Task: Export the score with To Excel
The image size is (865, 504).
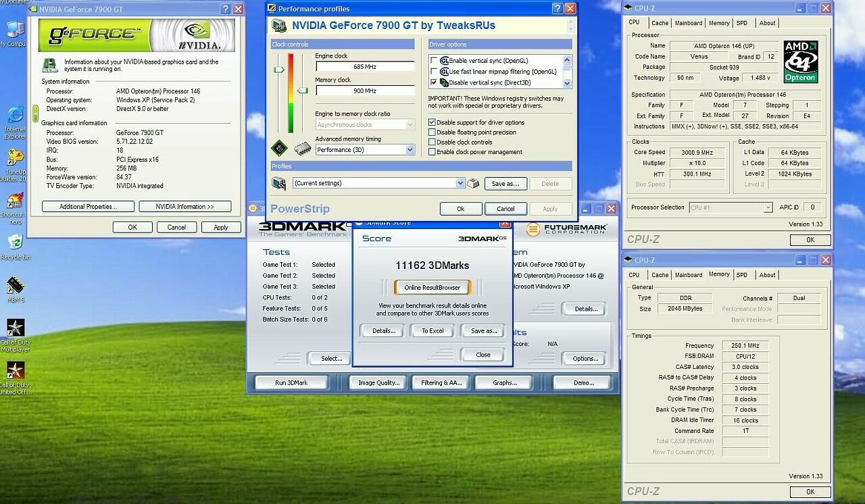Action: pyautogui.click(x=432, y=330)
